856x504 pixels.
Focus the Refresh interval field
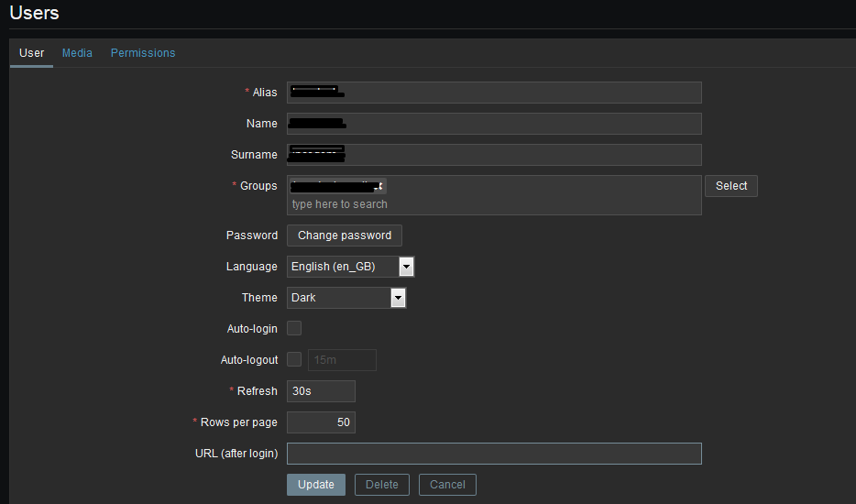[x=321, y=391]
